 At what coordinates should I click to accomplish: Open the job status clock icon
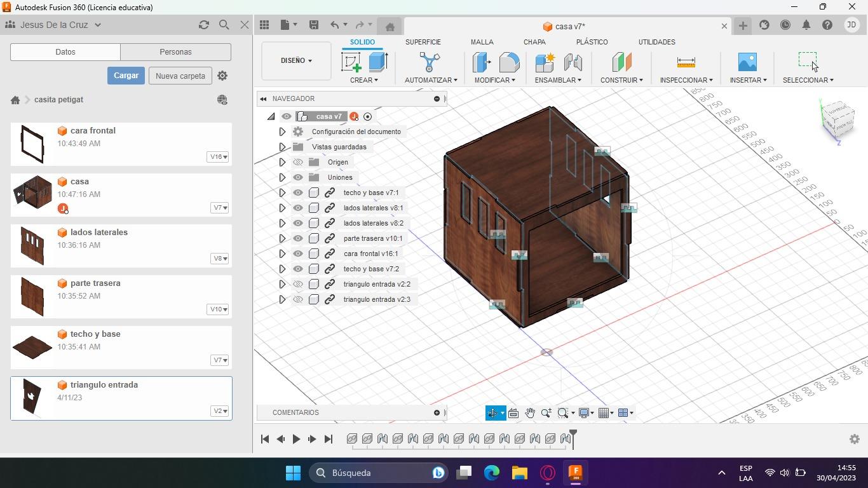(x=785, y=25)
